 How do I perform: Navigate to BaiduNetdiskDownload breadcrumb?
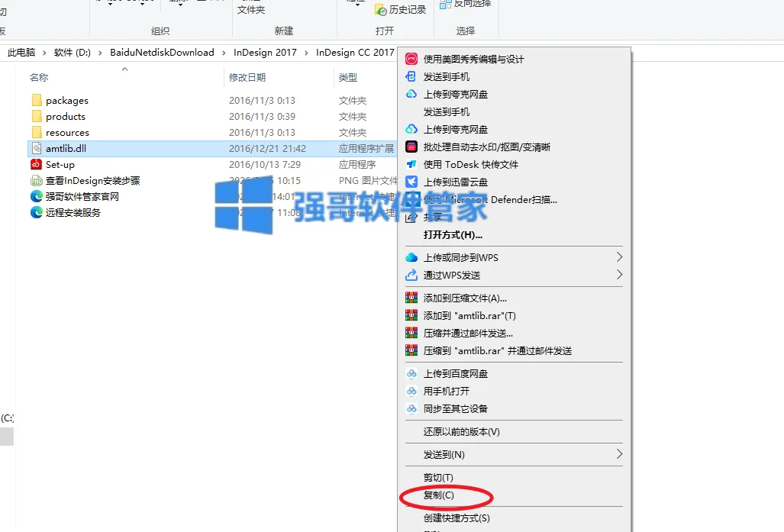click(x=162, y=53)
